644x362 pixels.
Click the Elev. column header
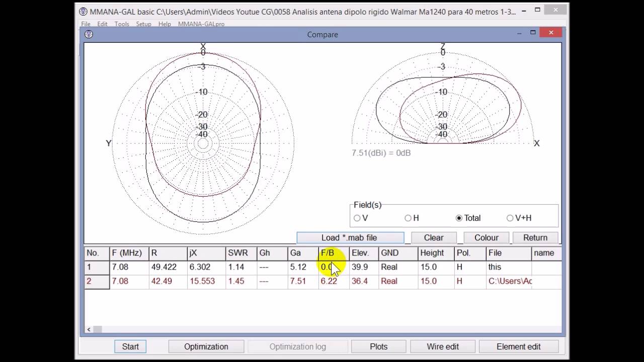(x=364, y=253)
